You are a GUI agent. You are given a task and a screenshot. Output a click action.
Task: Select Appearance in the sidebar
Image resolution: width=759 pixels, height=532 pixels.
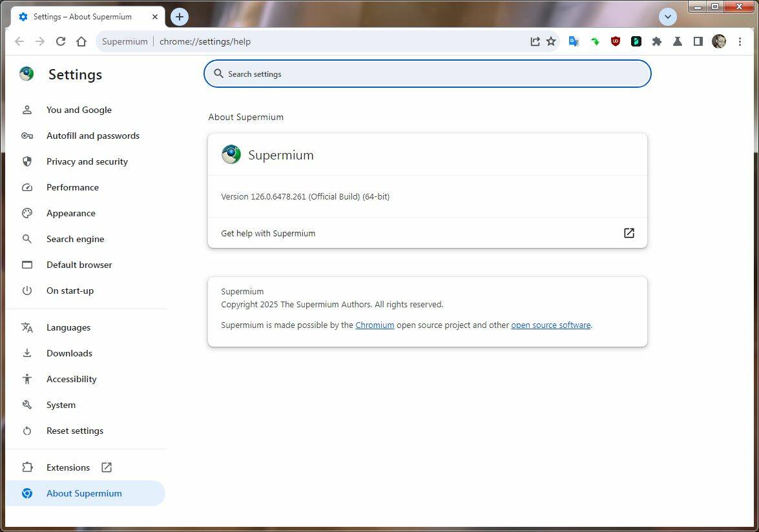(x=86, y=213)
